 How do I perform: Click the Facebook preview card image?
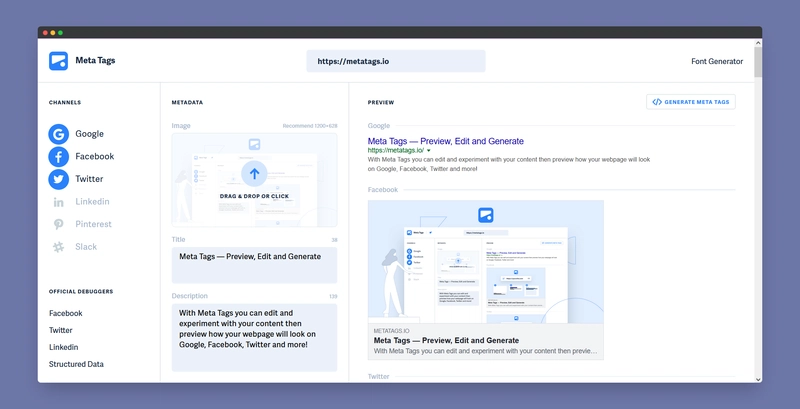coord(486,262)
